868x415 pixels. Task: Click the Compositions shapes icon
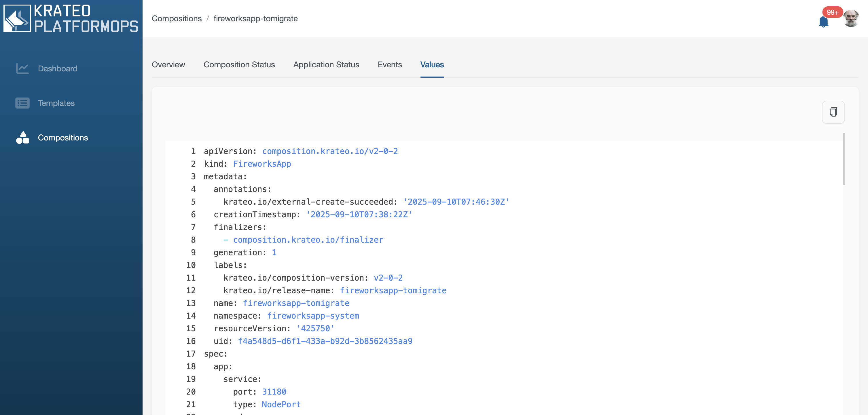22,138
